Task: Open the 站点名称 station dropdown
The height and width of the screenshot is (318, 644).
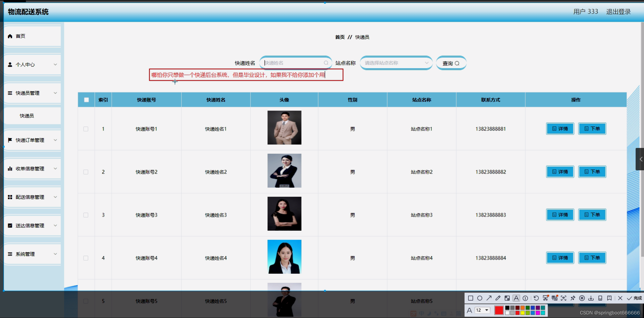Action: 396,63
